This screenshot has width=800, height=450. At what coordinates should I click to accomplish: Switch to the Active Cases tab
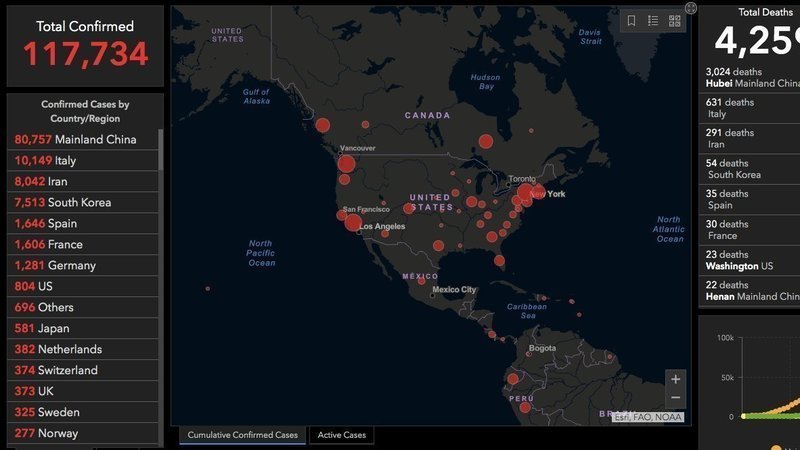click(342, 435)
